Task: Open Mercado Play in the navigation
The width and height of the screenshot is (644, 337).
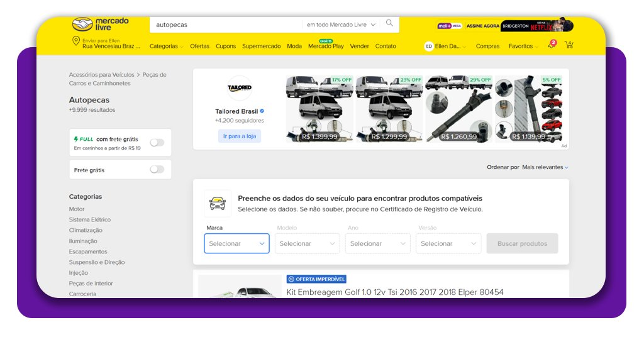Action: tap(326, 47)
